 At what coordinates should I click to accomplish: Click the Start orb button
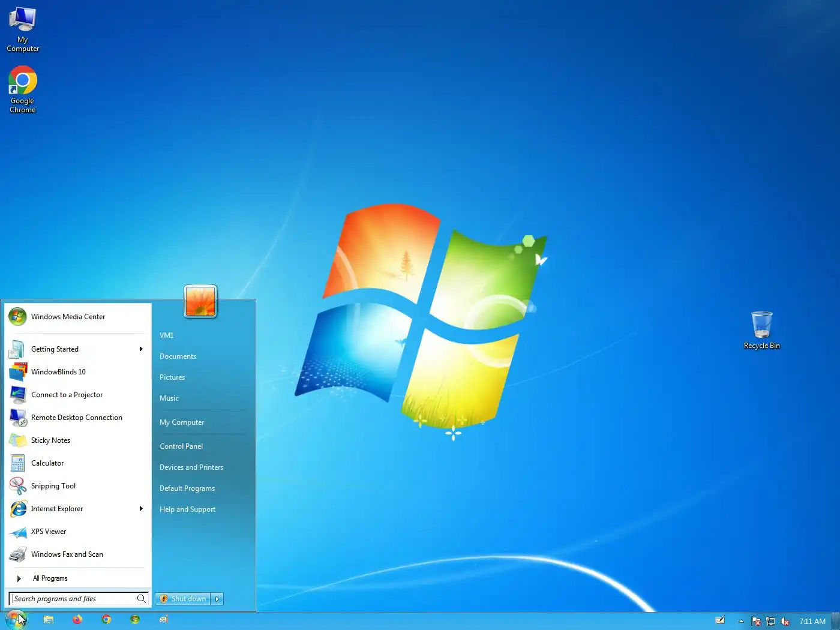(x=16, y=619)
